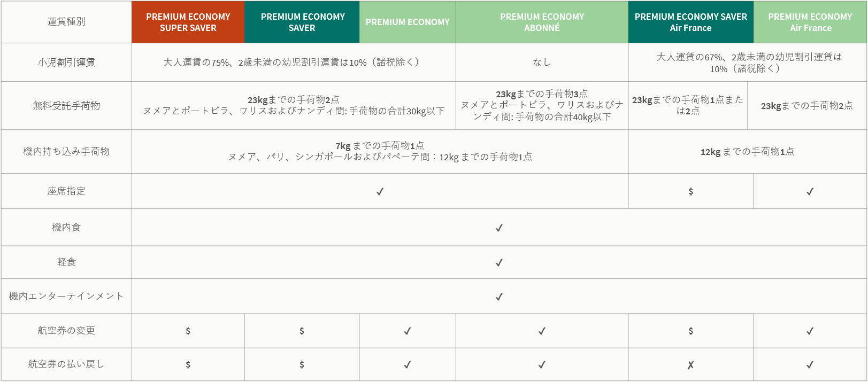Click the 12kg までの手荷物1点 cell
The image size is (868, 382).
[747, 152]
